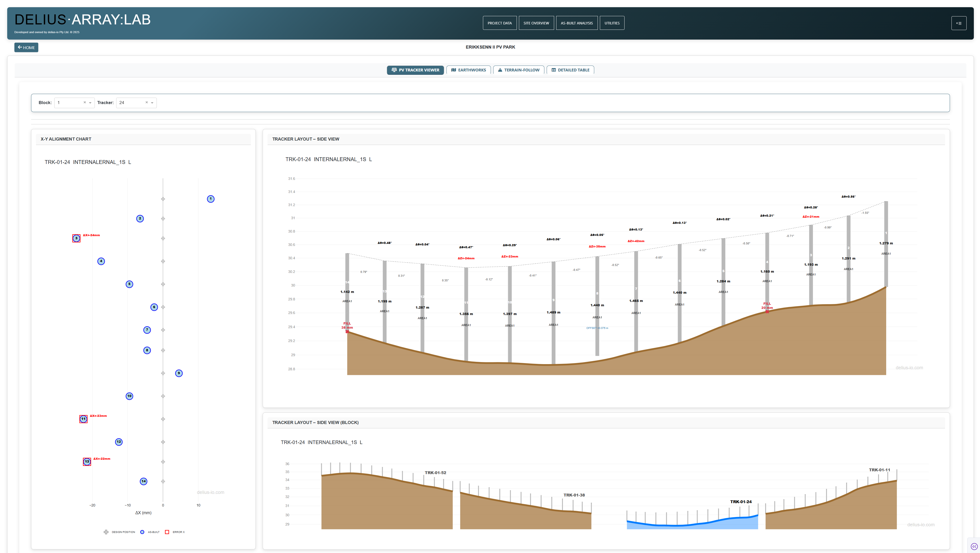Open the UTILITIES menu
This screenshot has height=553, width=980.
click(x=612, y=23)
